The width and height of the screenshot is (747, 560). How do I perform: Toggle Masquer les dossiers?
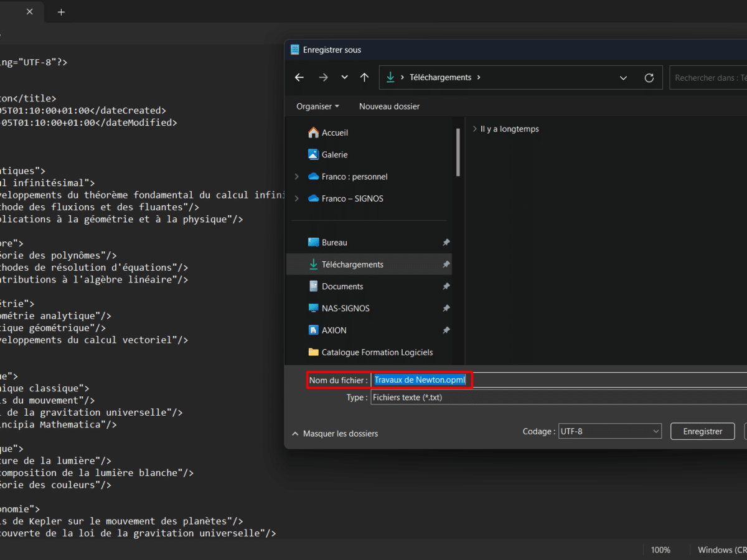pyautogui.click(x=334, y=434)
